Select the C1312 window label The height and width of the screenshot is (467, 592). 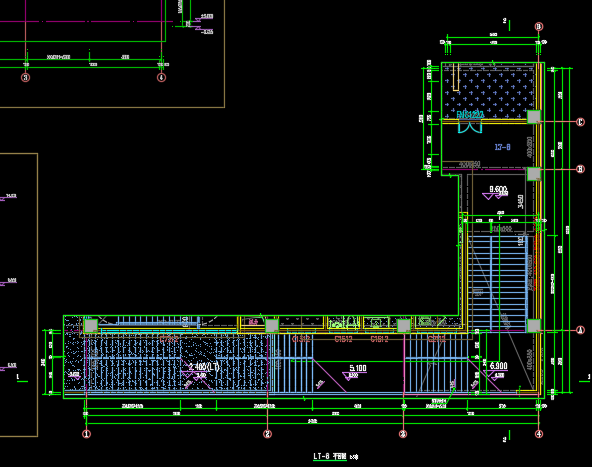[301, 339]
